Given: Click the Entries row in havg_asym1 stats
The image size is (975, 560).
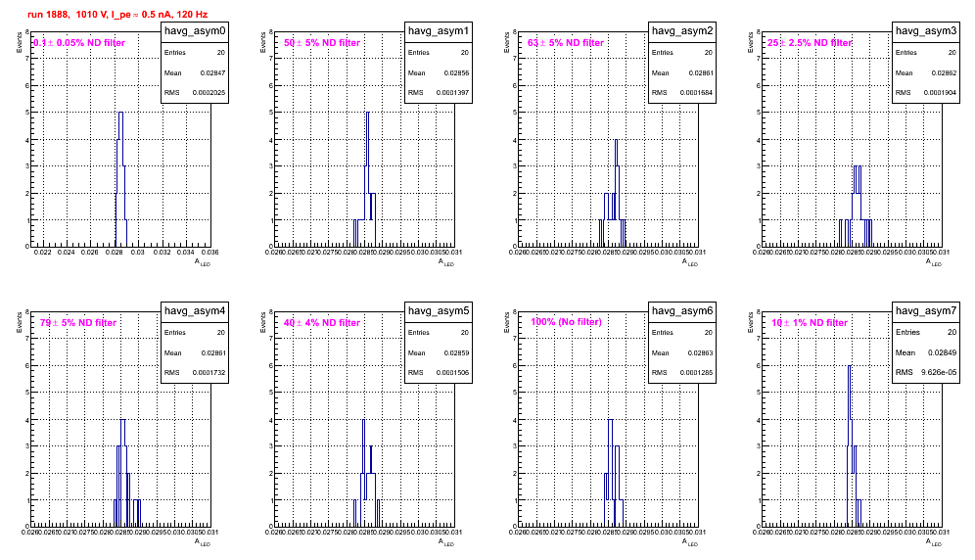Looking at the screenshot, I should [439, 53].
